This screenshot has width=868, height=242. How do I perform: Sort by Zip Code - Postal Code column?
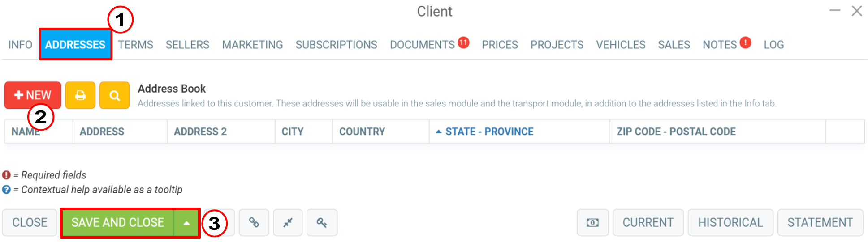tap(676, 132)
